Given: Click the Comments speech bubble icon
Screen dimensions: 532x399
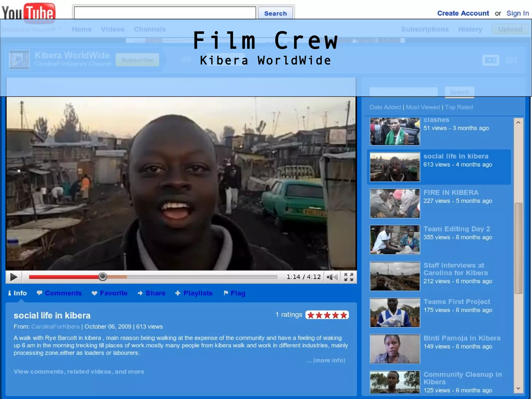Looking at the screenshot, I should (39, 293).
